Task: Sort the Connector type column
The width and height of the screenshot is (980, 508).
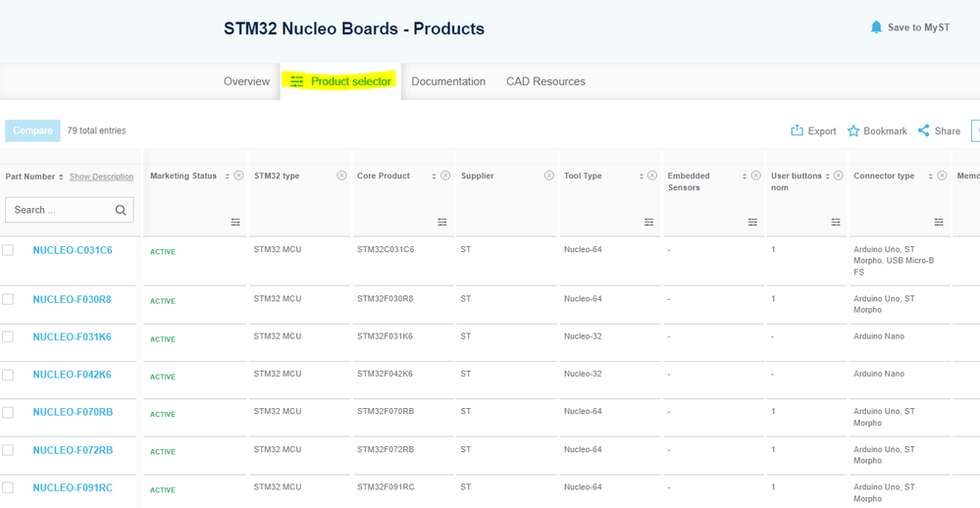Action: pos(931,177)
